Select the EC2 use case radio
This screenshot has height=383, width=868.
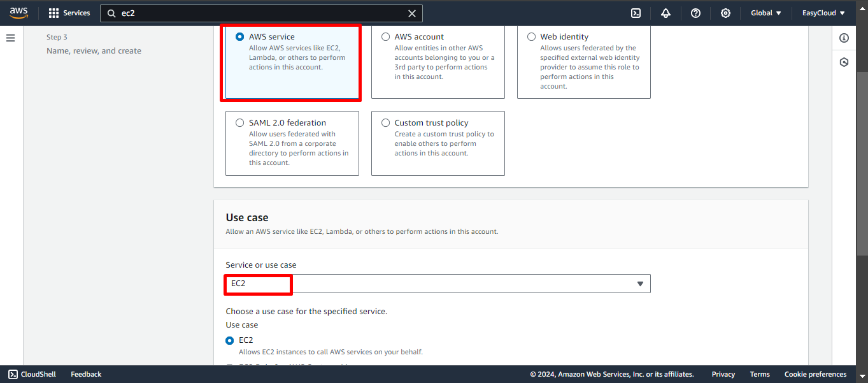coord(230,340)
